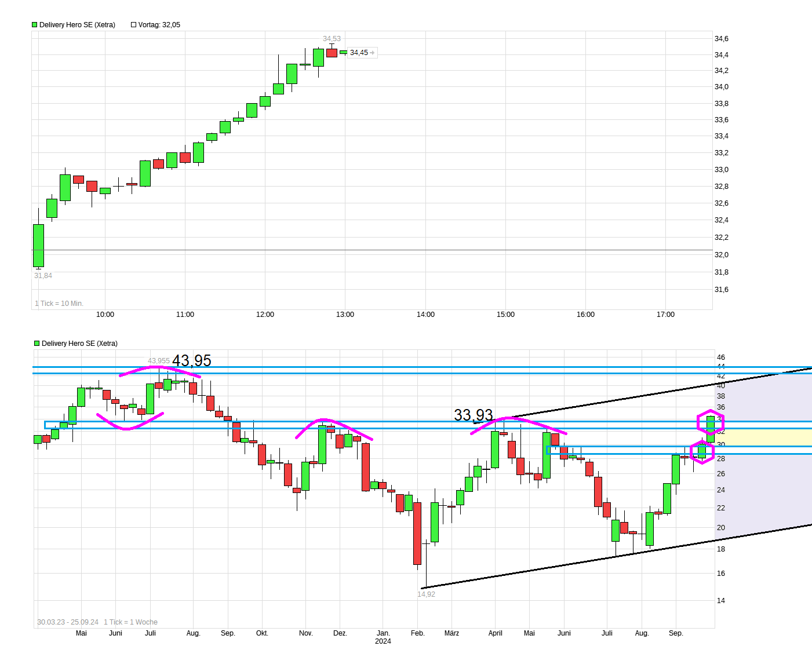Click the white Vortag legend square

tap(133, 24)
